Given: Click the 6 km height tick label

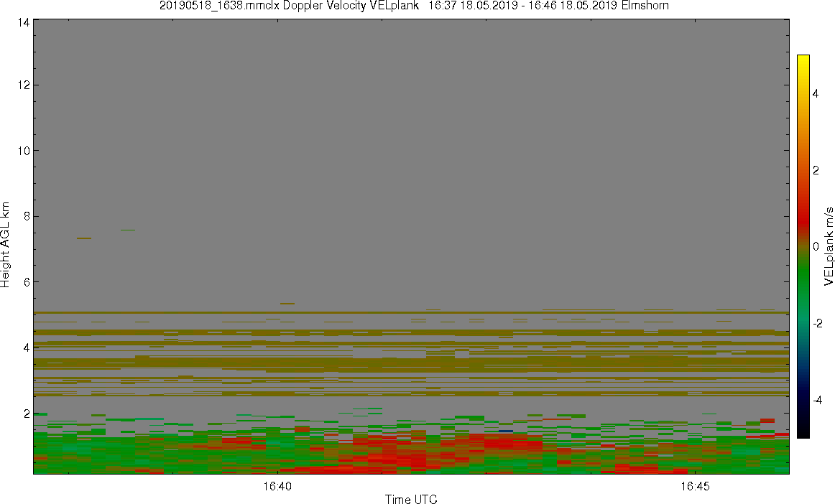Looking at the screenshot, I should (26, 282).
